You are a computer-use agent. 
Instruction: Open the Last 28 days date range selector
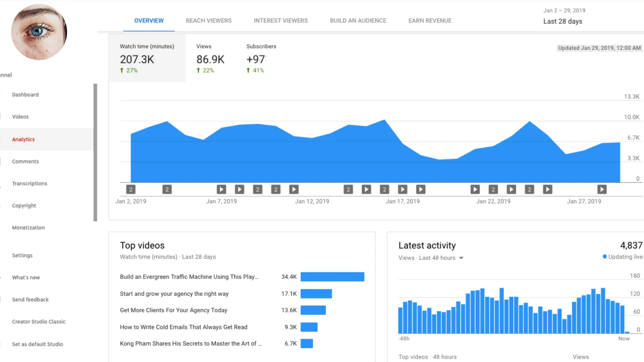pos(562,21)
